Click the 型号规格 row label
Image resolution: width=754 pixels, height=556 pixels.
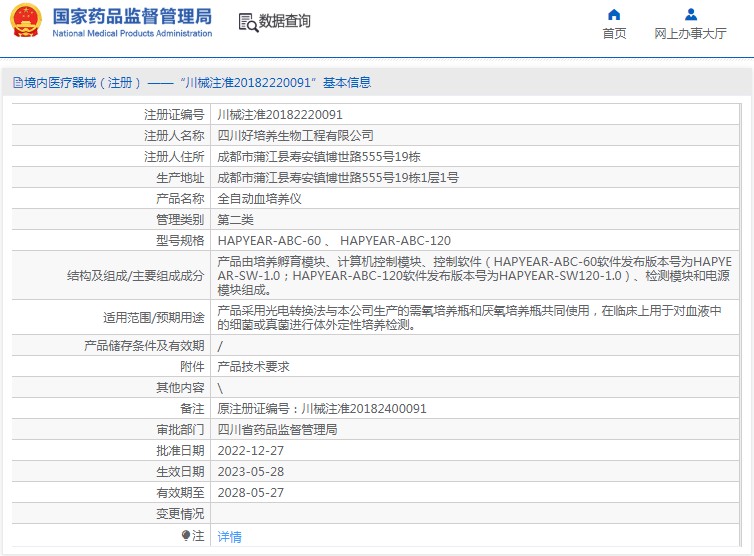pyautogui.click(x=180, y=240)
